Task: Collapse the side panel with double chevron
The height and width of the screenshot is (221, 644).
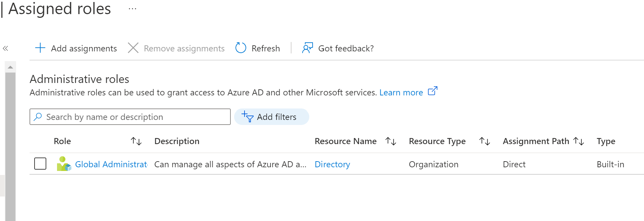Action: [5, 48]
